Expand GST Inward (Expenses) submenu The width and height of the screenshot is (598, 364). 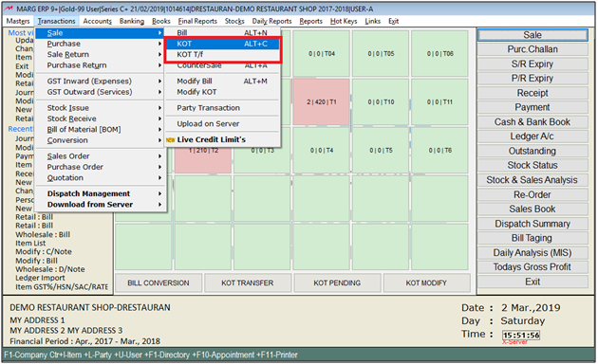coord(101,82)
